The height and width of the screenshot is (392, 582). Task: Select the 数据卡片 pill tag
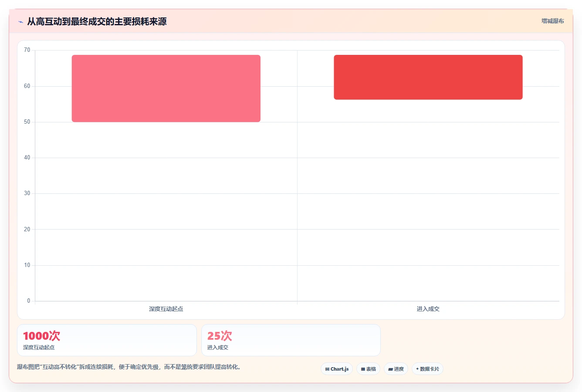[x=427, y=369]
